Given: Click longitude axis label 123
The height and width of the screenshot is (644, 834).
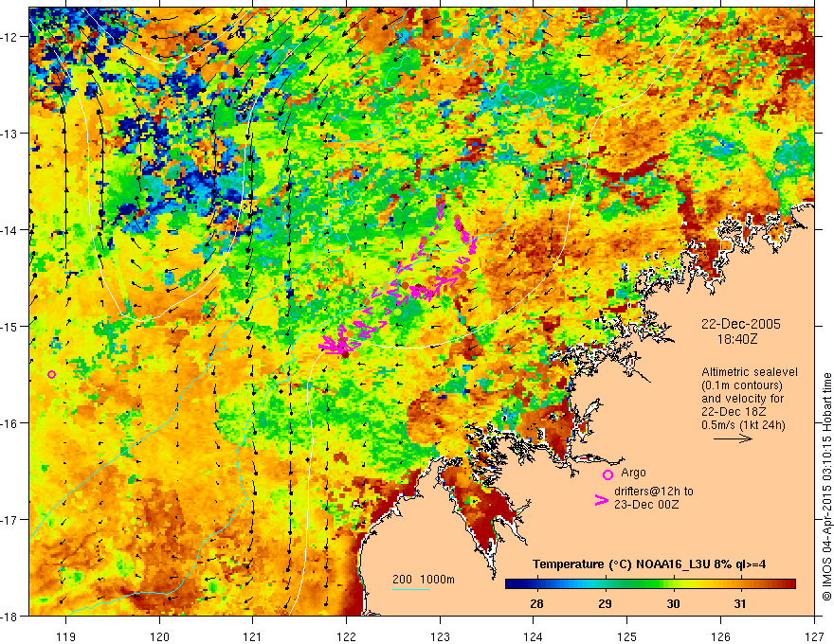Looking at the screenshot, I should tap(440, 636).
